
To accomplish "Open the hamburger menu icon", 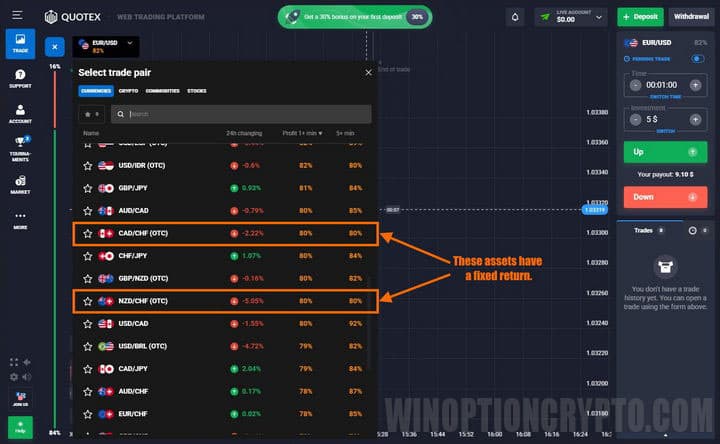I will coord(17,17).
